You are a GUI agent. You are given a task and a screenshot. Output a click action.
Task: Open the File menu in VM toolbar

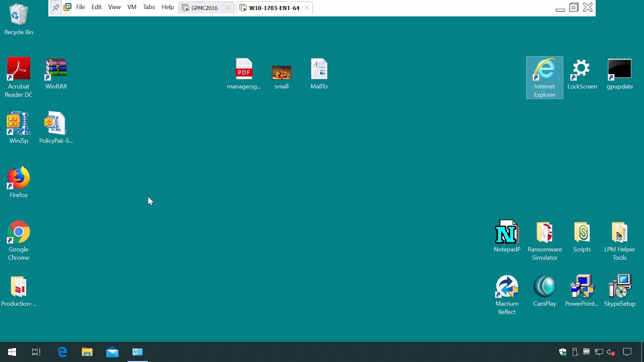[x=80, y=8]
